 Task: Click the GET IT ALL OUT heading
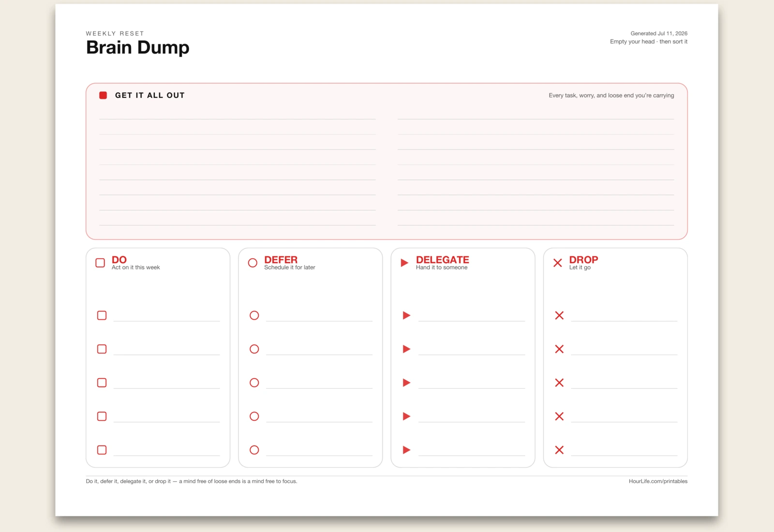(149, 95)
